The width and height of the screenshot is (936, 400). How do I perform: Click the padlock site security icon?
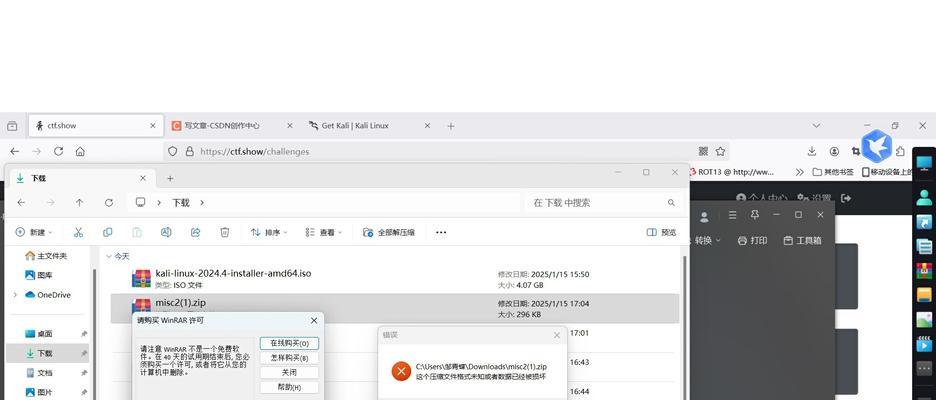coord(189,152)
